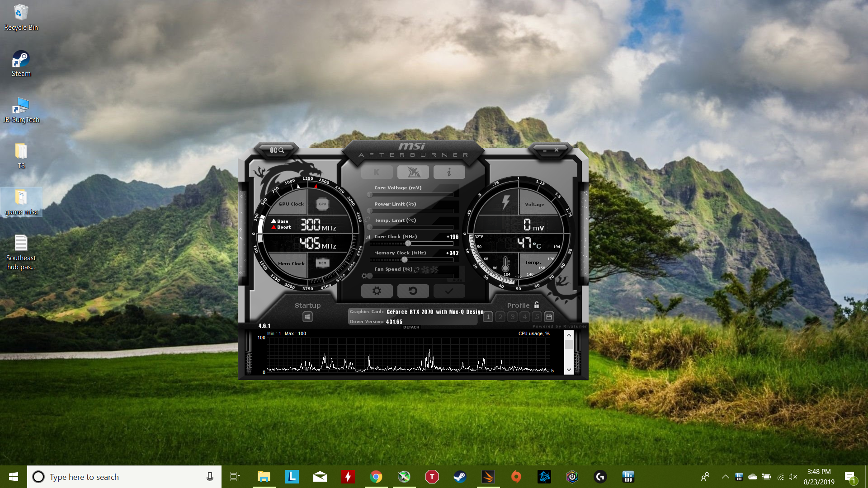Image resolution: width=868 pixels, height=488 pixels.
Task: Open Battle.net from the taskbar
Action: coord(544,477)
